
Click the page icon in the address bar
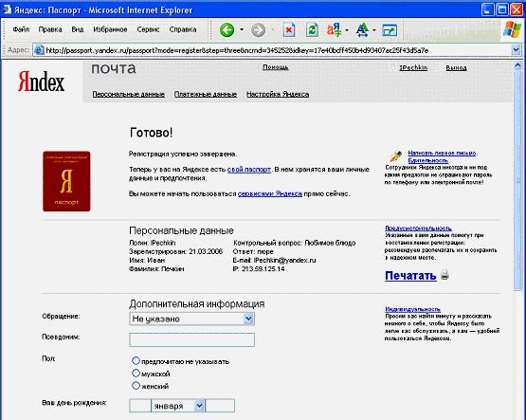[39, 50]
